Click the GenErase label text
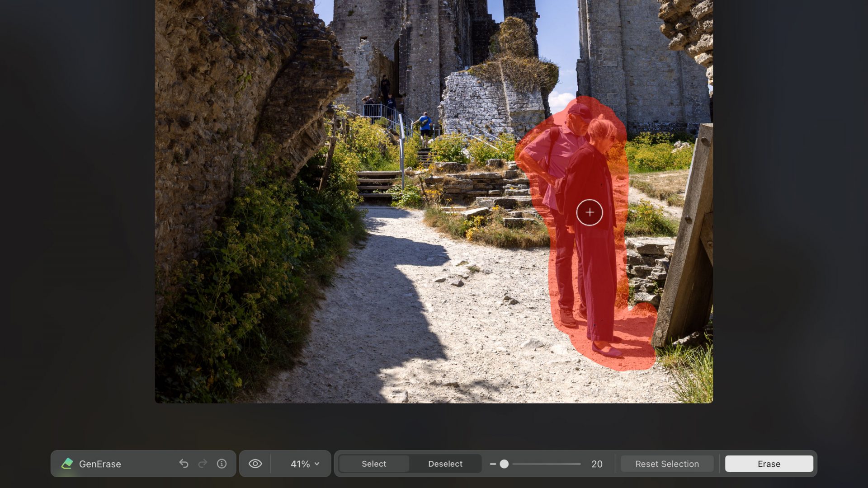 (x=100, y=464)
